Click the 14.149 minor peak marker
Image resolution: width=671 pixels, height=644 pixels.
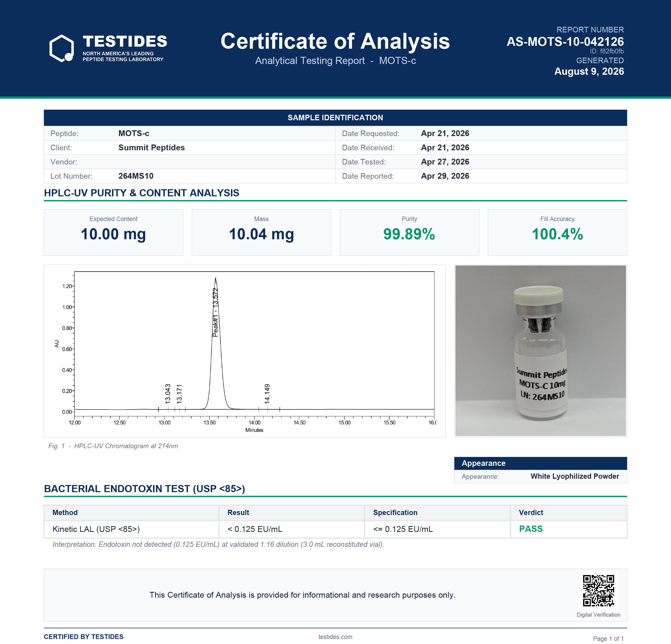point(267,394)
